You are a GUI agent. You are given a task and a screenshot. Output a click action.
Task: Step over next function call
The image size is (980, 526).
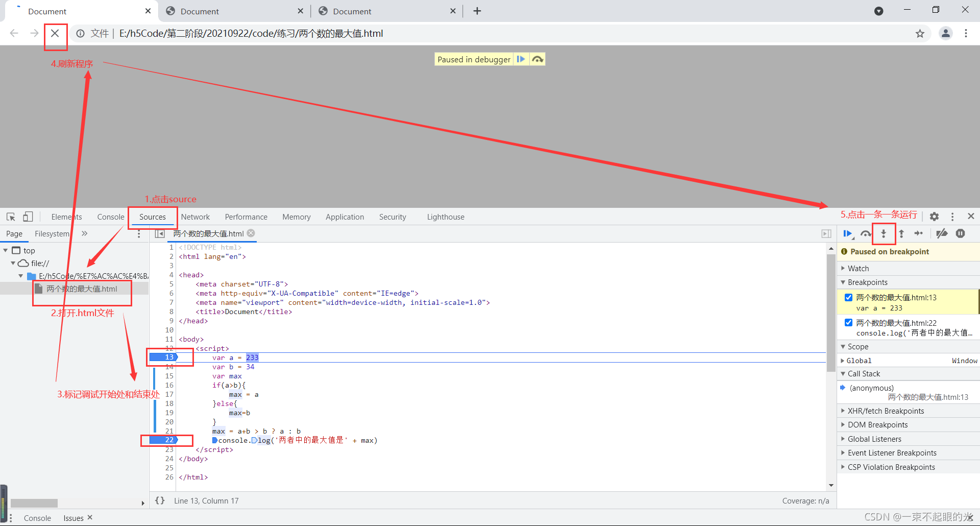click(x=866, y=234)
